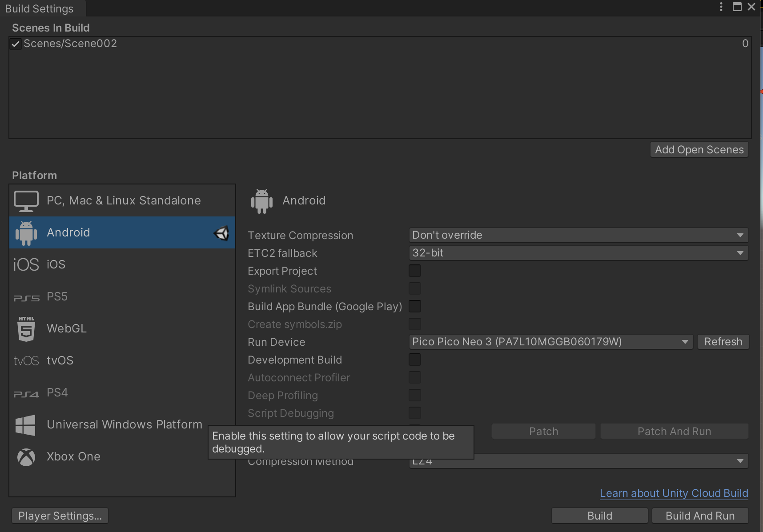This screenshot has height=532, width=763.
Task: Toggle the Script Debugging checkbox
Action: click(x=415, y=413)
